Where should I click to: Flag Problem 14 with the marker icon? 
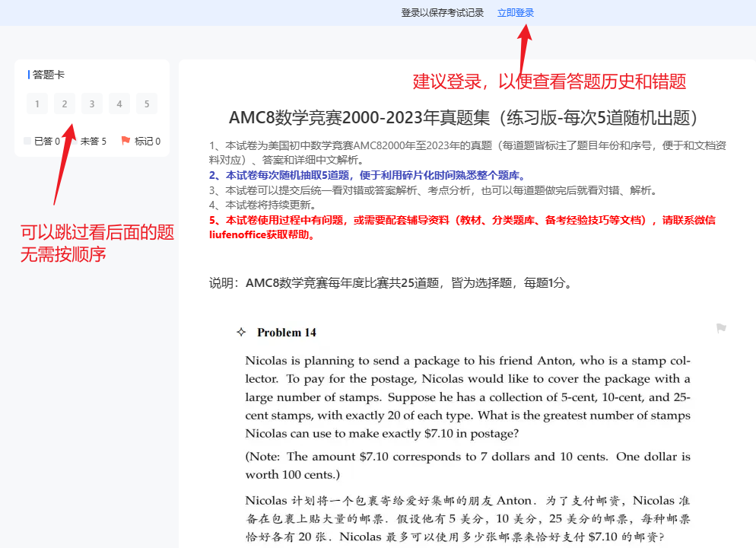pos(721,329)
